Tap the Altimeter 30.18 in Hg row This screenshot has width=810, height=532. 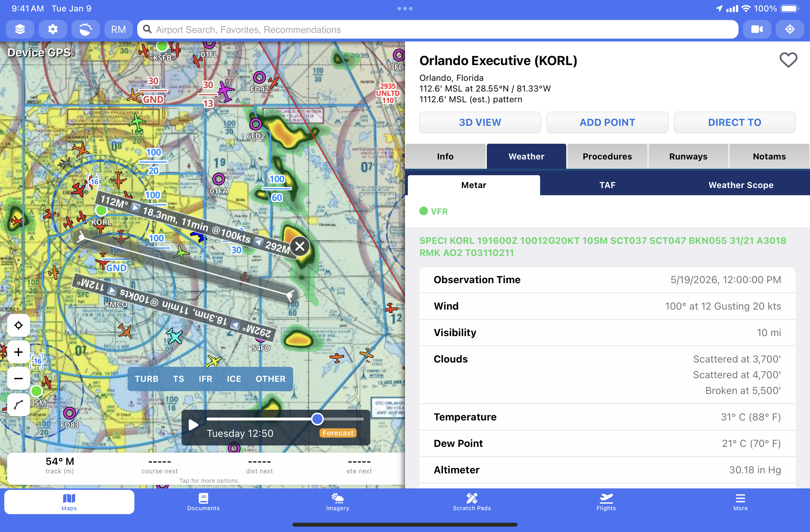pyautogui.click(x=607, y=470)
